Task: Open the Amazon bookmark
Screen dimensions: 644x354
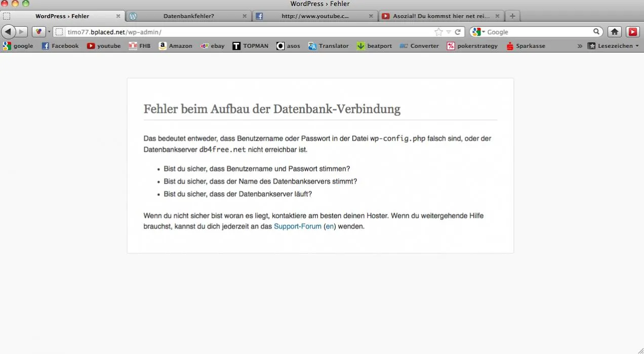Action: coord(176,46)
